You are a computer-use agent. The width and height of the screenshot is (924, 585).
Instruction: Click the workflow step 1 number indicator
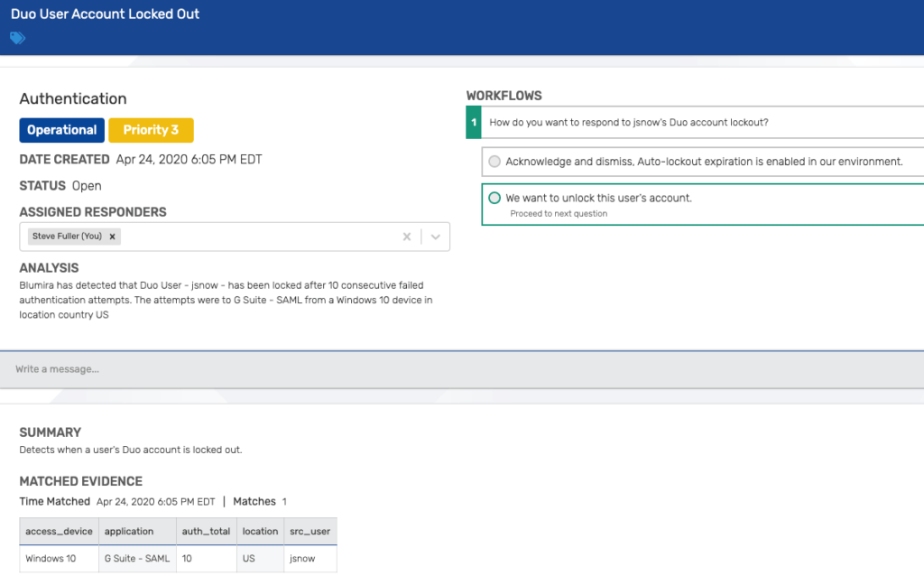pyautogui.click(x=474, y=122)
